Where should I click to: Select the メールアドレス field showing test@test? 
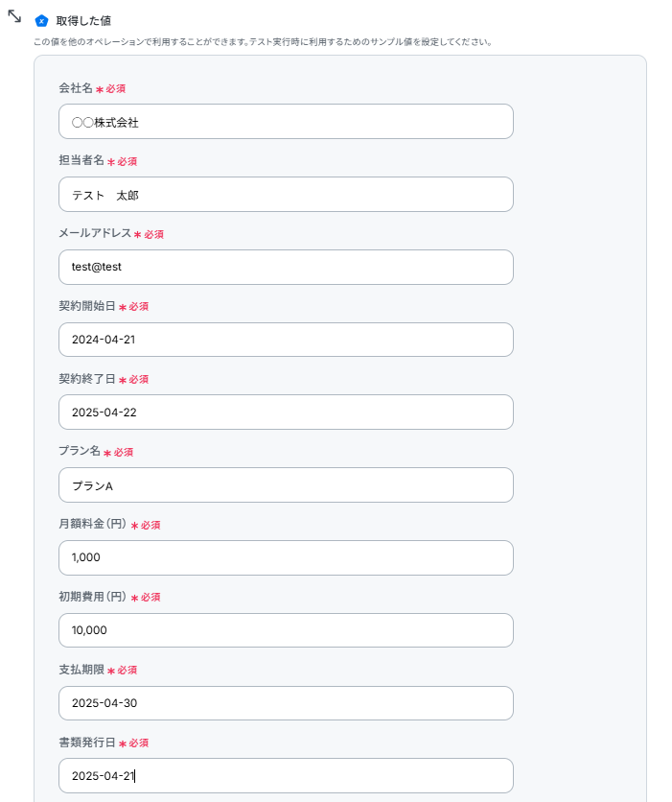point(286,267)
